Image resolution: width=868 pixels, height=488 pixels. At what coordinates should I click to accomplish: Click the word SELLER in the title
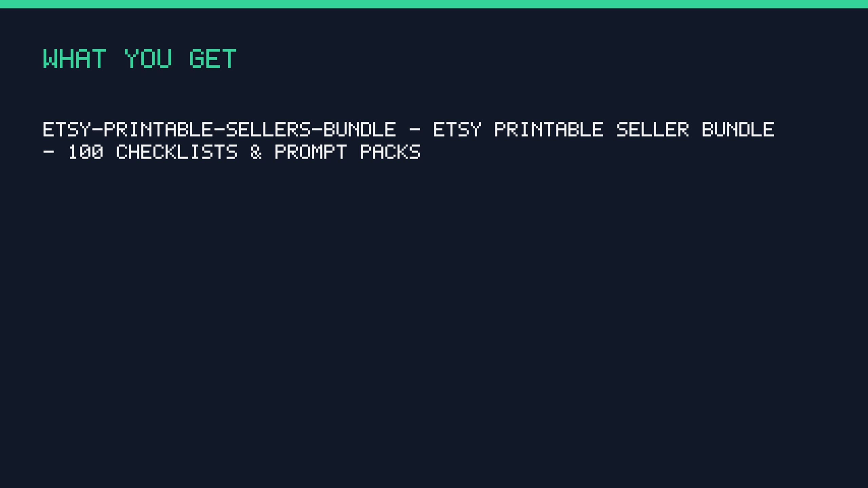pyautogui.click(x=653, y=130)
